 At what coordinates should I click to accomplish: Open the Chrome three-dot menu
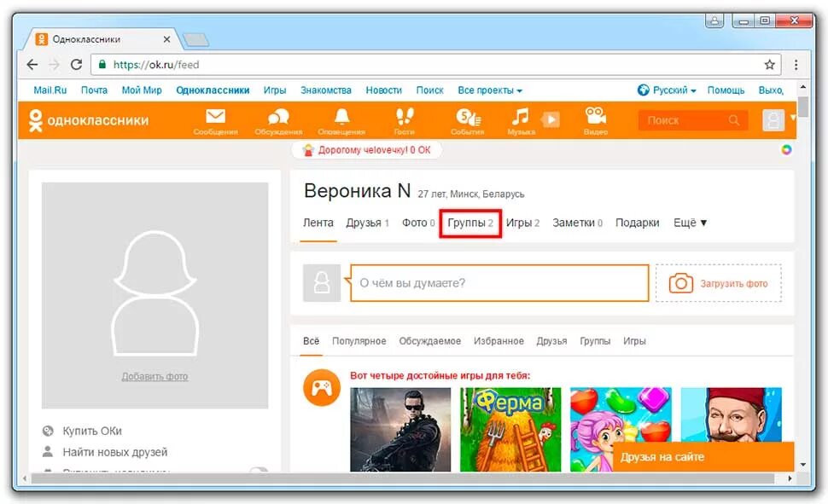tap(796, 64)
